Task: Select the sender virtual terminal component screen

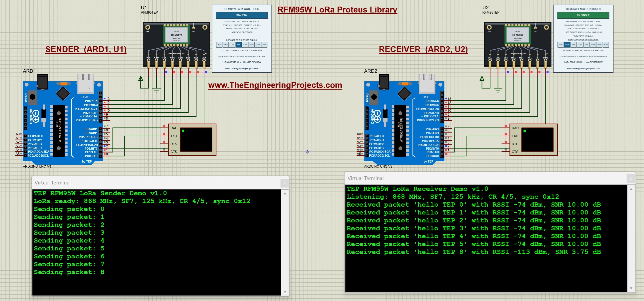Action: [196, 140]
